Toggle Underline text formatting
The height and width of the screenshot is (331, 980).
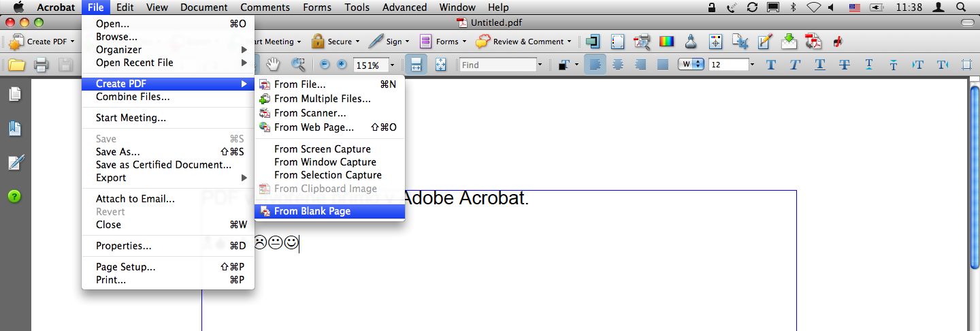click(820, 65)
